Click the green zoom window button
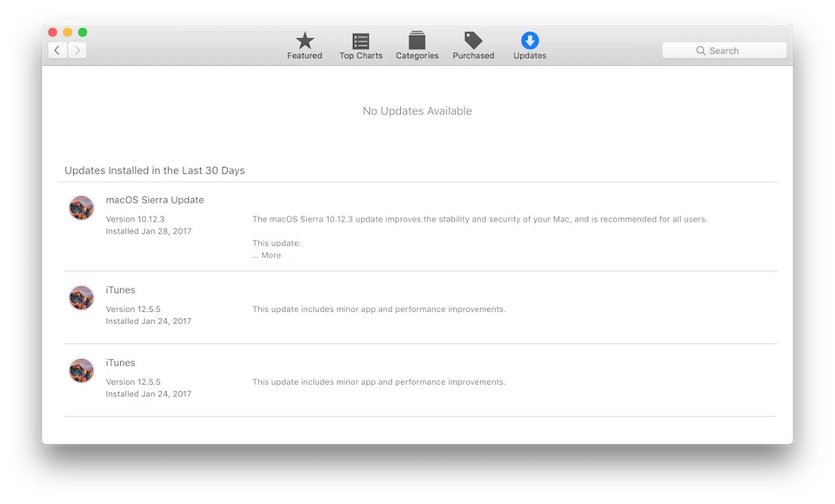Viewport: 835px width, 504px height. (x=83, y=32)
